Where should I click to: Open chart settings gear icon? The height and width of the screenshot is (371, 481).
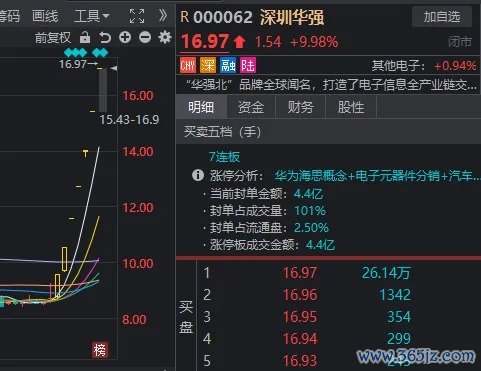click(x=165, y=37)
